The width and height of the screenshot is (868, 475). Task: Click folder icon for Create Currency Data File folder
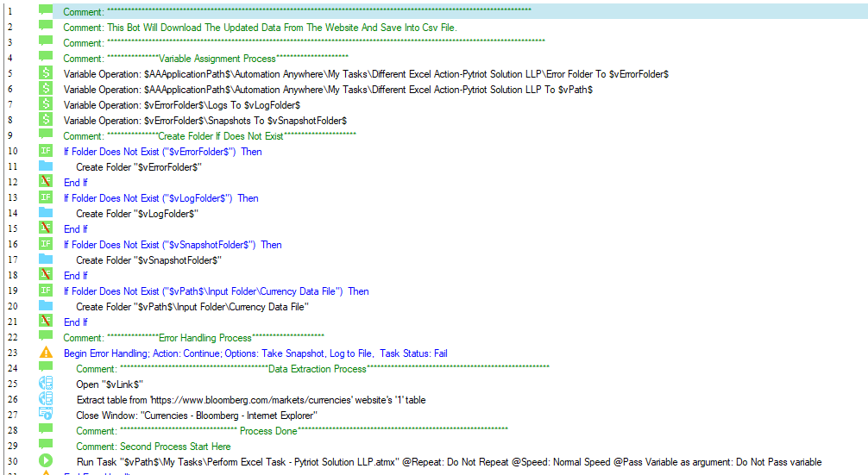pos(46,306)
